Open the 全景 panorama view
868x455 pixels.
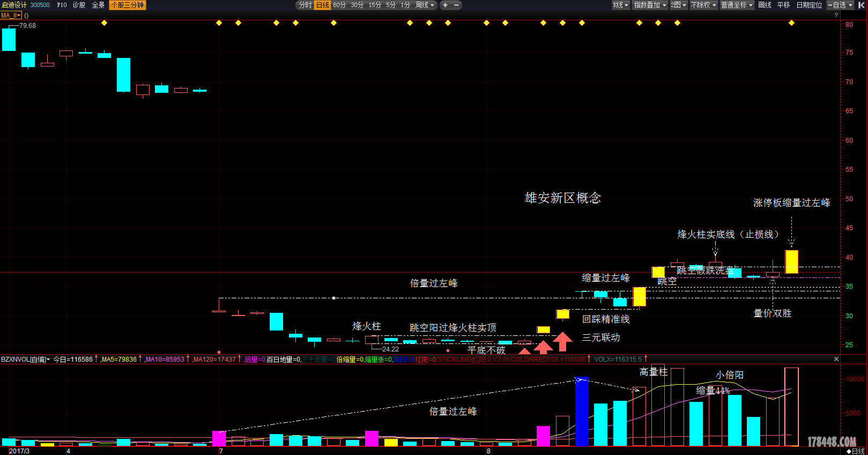[x=98, y=5]
